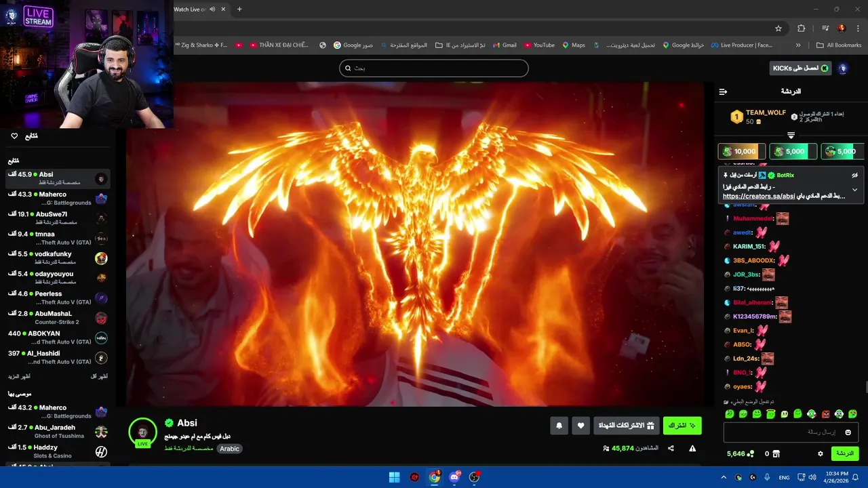
Task: Open the odayyouyou channel in sidebar
Action: pyautogui.click(x=58, y=277)
